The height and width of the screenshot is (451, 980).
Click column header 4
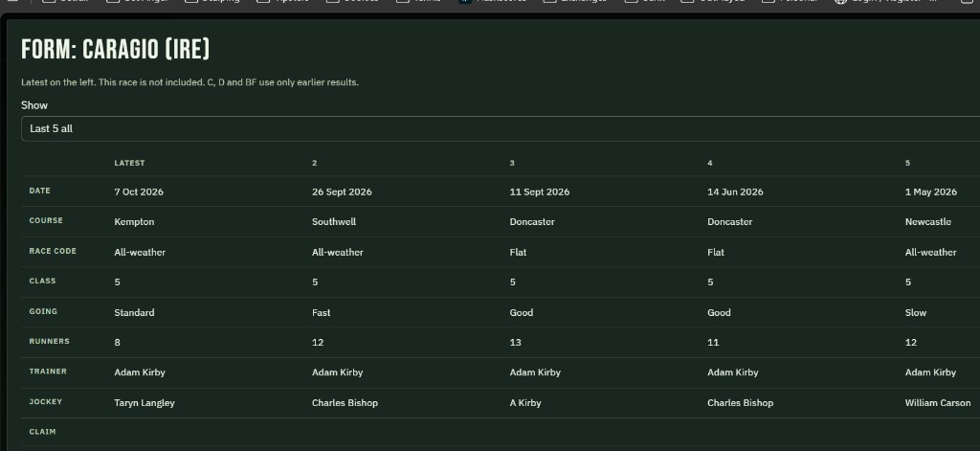tap(710, 164)
